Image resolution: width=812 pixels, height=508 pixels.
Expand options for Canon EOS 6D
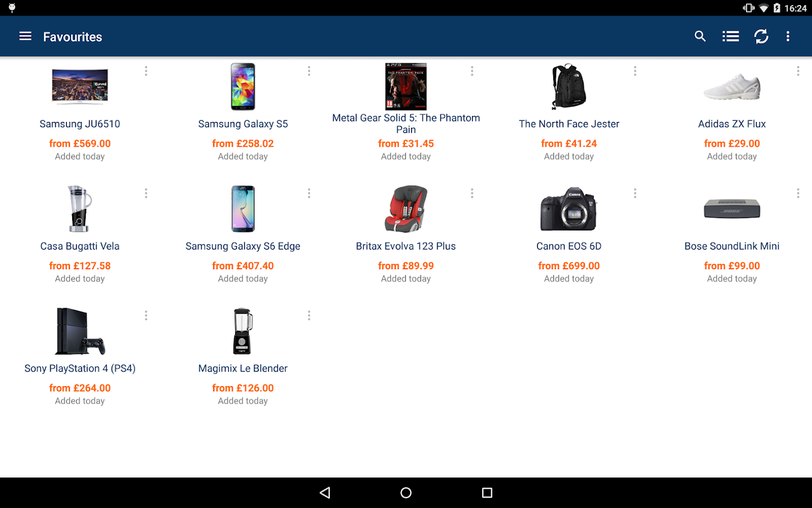tap(635, 194)
